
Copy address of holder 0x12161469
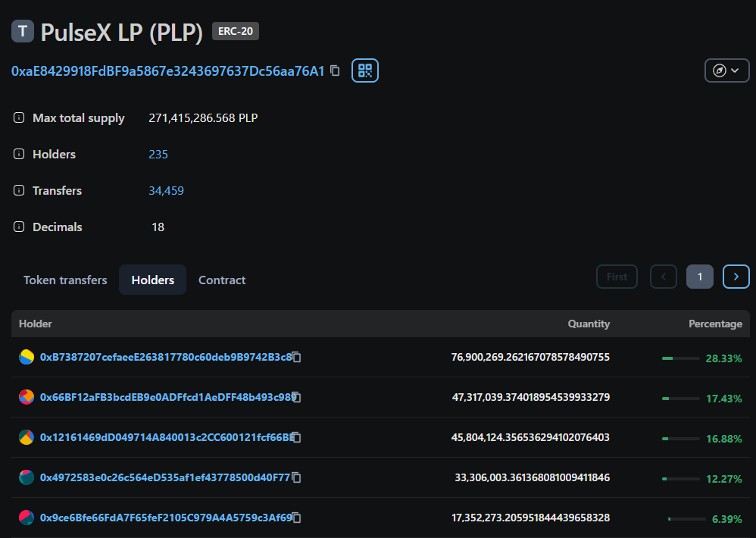click(x=297, y=437)
